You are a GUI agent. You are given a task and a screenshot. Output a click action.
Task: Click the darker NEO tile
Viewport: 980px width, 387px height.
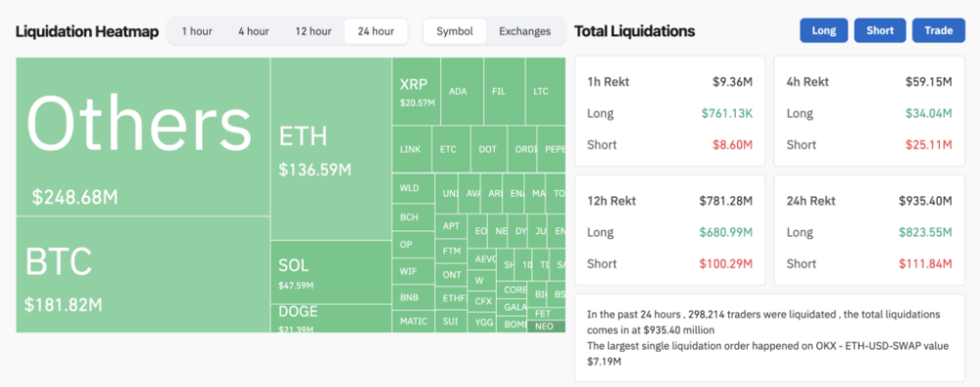546,326
